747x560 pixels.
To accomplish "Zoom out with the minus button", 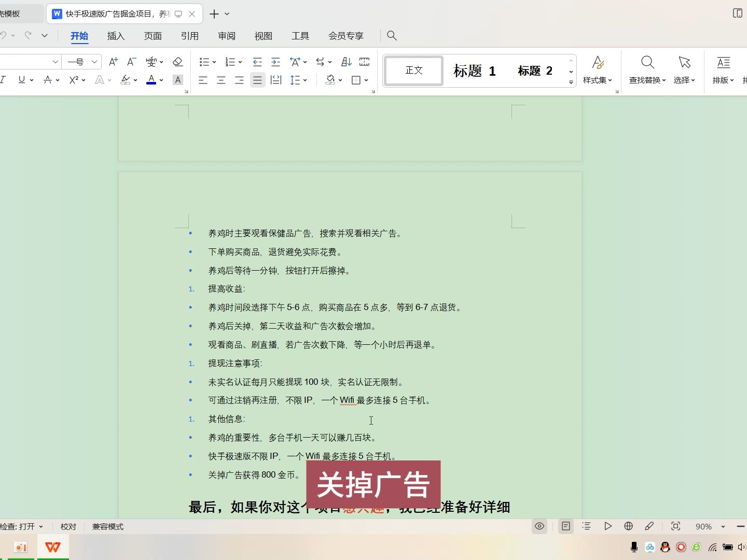I will coord(741,526).
